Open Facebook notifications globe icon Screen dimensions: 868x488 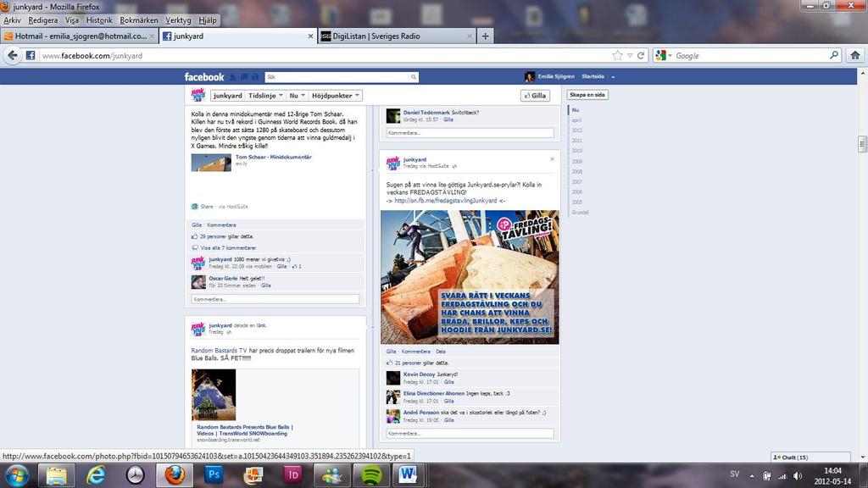click(254, 77)
